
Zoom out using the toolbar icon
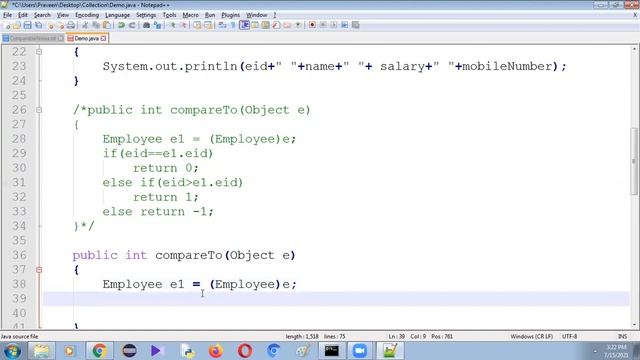click(x=183, y=25)
